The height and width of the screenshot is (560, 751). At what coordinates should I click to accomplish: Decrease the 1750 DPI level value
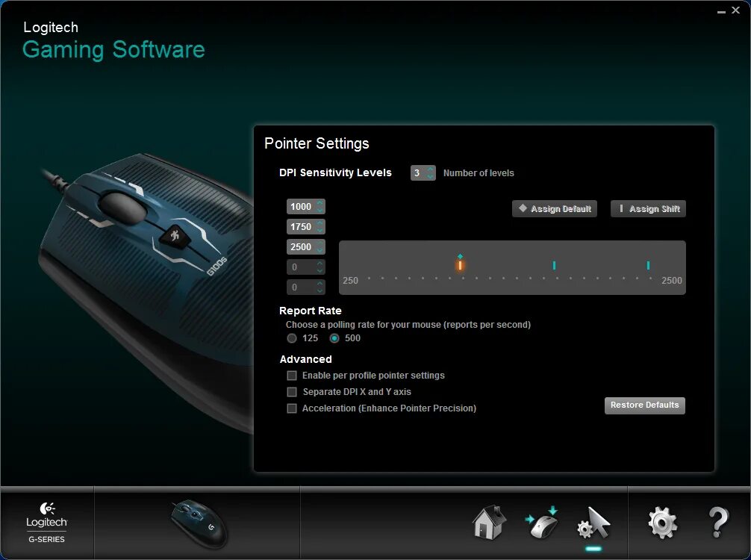click(320, 231)
